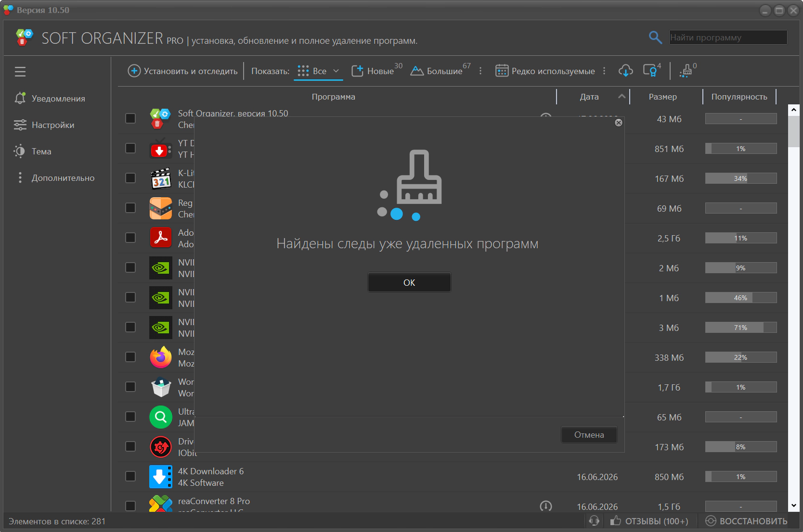Click the 4K Downloader 6 program name
The width and height of the screenshot is (803, 532).
tap(211, 471)
